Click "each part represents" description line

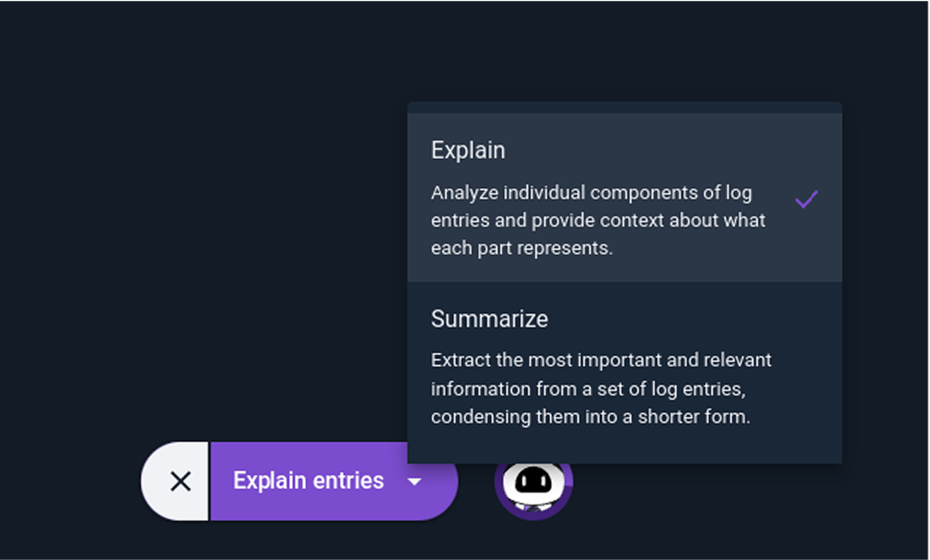[x=522, y=248]
